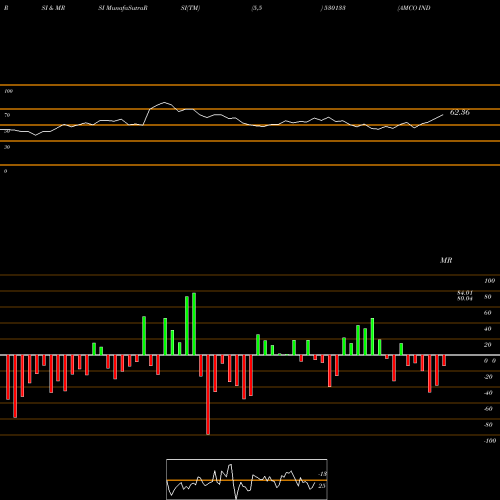Image resolution: width=500 pixels, height=500 pixels.
Task: Click the 54.01 value in MR panel
Action: [465, 293]
